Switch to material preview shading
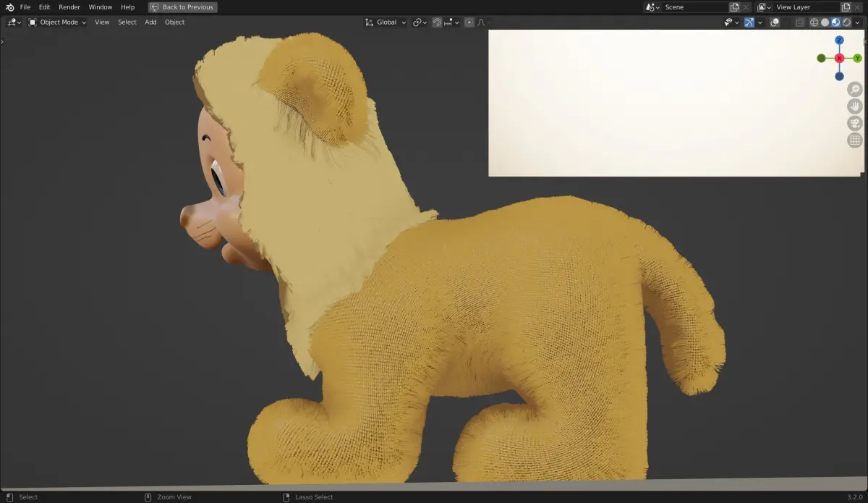Image resolution: width=868 pixels, height=503 pixels. point(836,22)
